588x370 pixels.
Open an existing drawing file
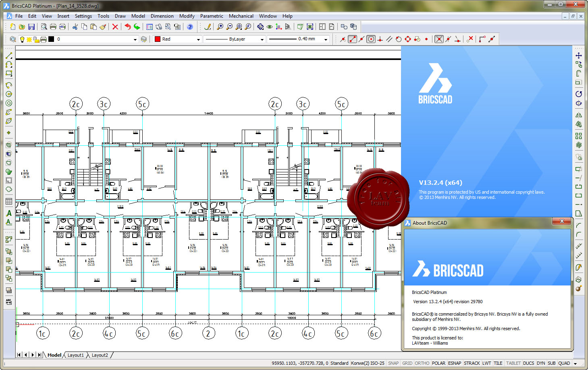point(22,27)
